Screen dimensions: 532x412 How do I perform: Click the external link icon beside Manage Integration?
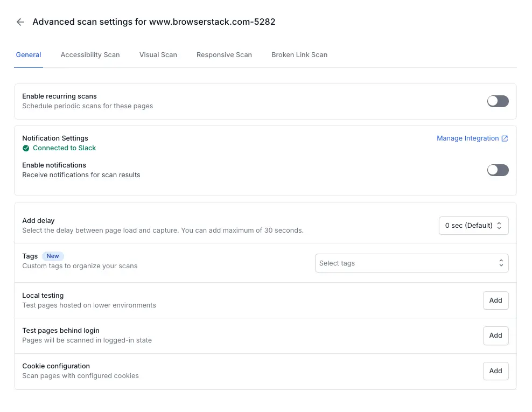click(505, 138)
